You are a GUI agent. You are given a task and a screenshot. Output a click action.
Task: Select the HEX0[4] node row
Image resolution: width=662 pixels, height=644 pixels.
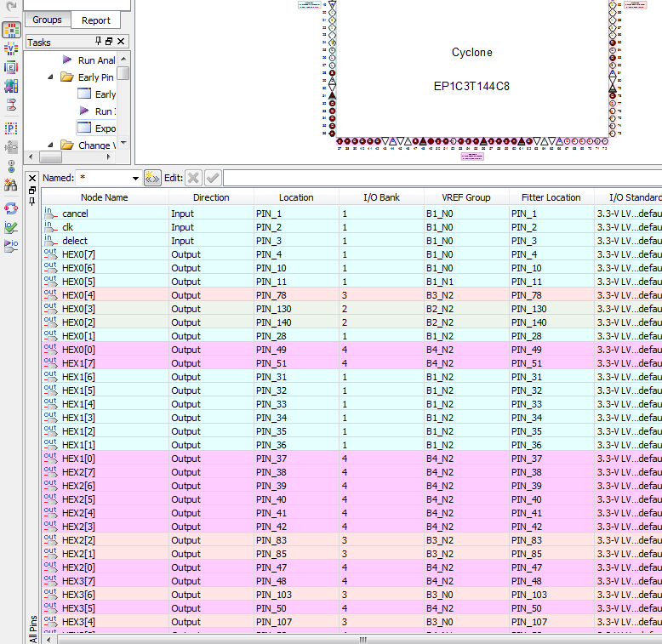click(x=75, y=295)
